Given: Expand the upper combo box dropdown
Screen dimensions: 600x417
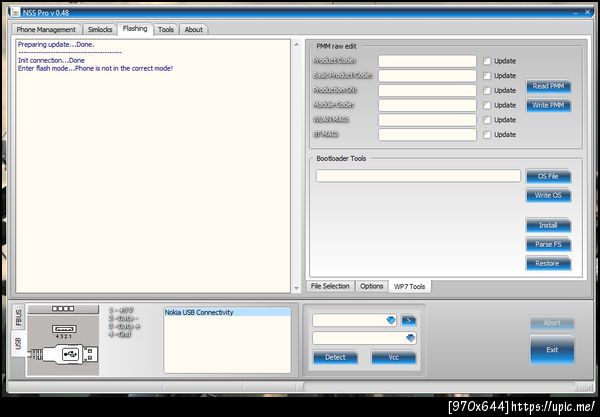Looking at the screenshot, I should coord(391,320).
